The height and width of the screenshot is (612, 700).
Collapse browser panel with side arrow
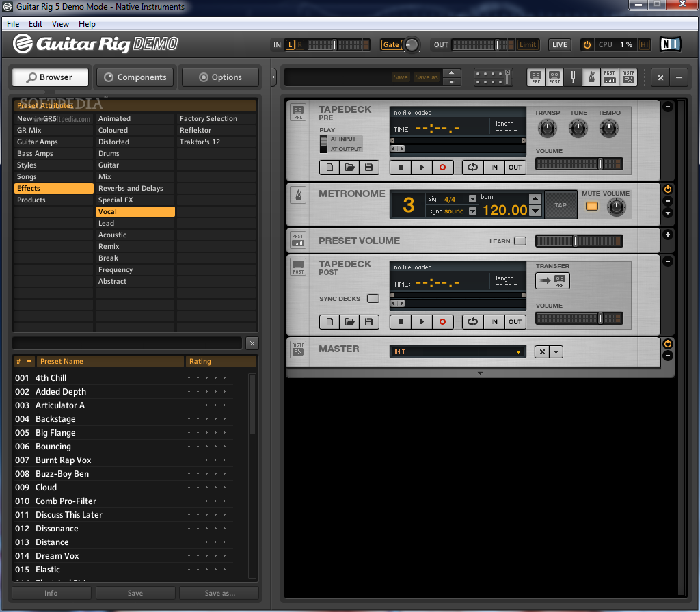273,77
